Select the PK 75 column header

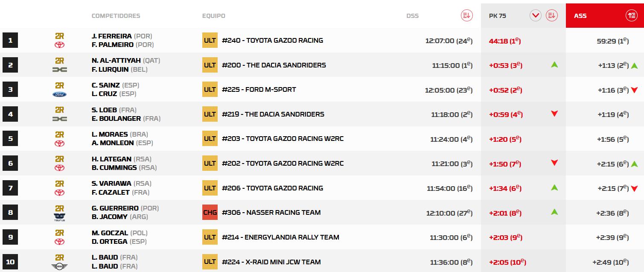click(497, 16)
